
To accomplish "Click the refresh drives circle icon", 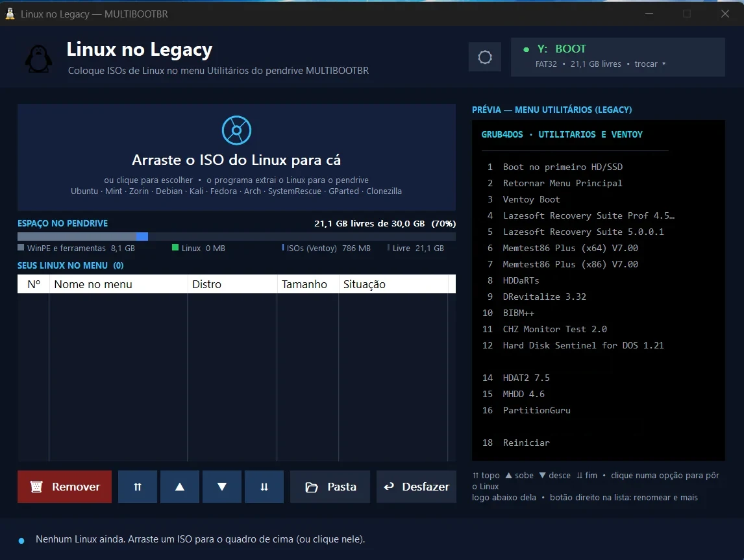I will coord(484,57).
